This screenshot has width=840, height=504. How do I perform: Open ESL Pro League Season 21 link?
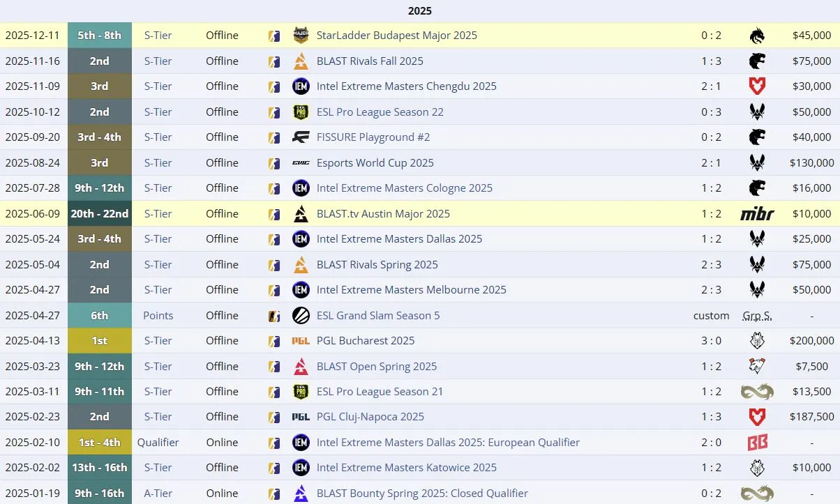tap(380, 392)
